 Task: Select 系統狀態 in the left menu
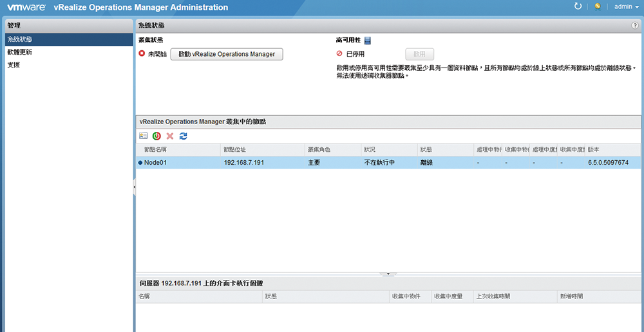[69, 40]
